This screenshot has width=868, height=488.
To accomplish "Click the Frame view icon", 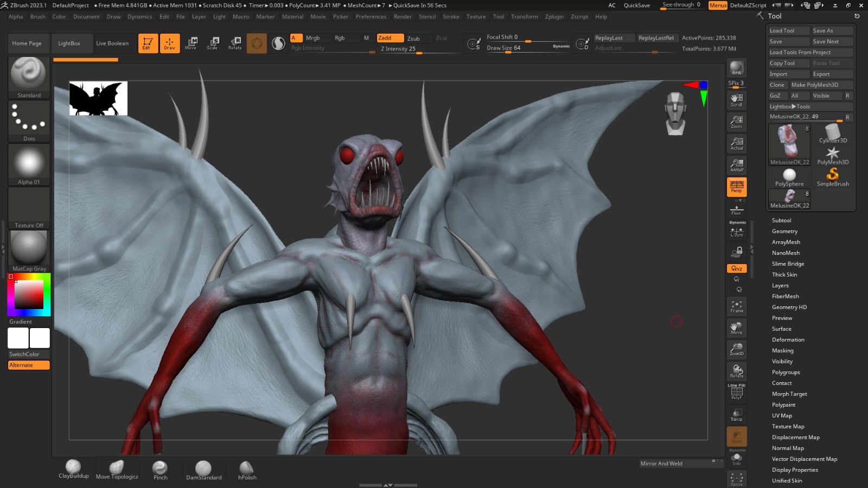I will tap(736, 307).
